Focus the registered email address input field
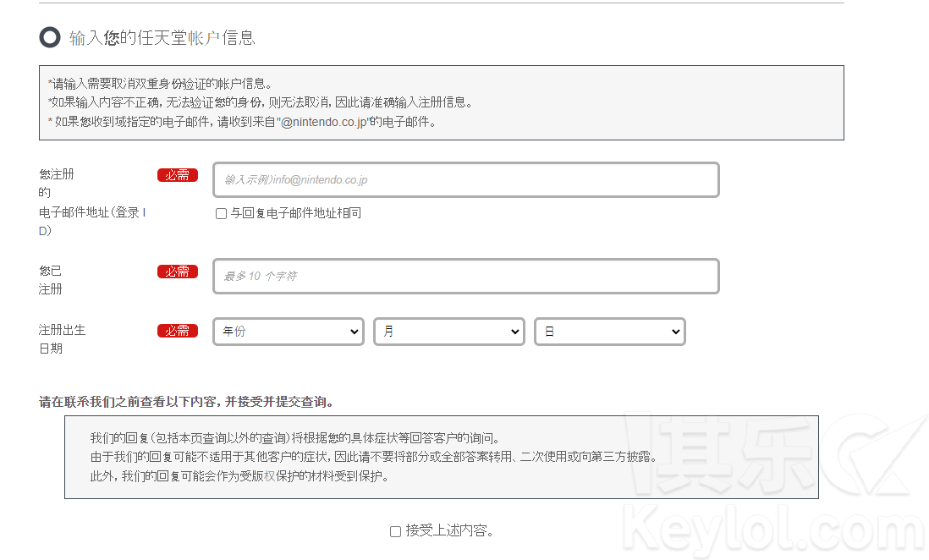929x560 pixels. coord(465,180)
